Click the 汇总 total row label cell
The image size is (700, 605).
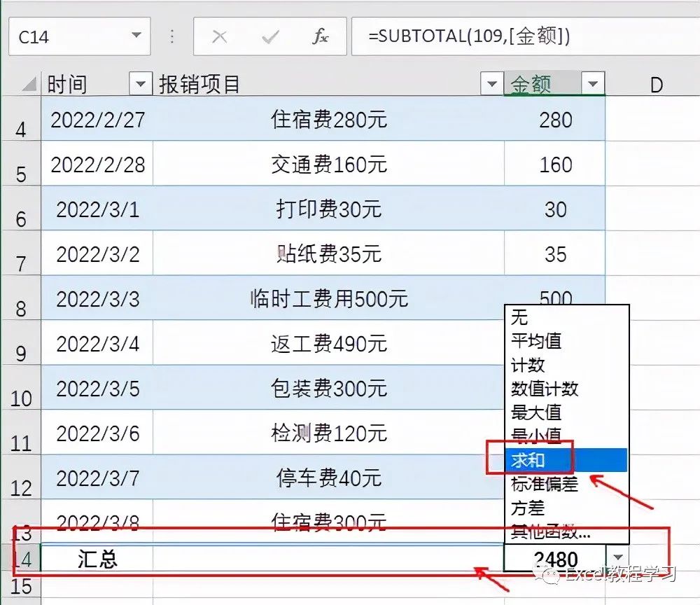click(x=97, y=557)
